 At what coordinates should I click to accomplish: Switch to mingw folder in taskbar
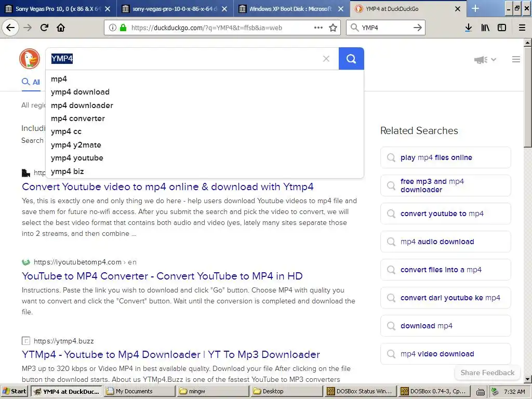click(x=212, y=391)
